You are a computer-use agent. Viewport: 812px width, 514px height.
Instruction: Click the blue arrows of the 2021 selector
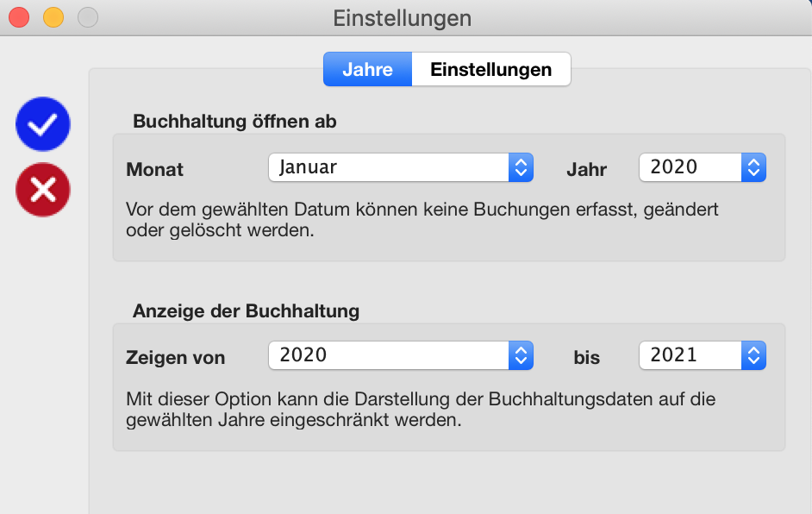tap(753, 355)
